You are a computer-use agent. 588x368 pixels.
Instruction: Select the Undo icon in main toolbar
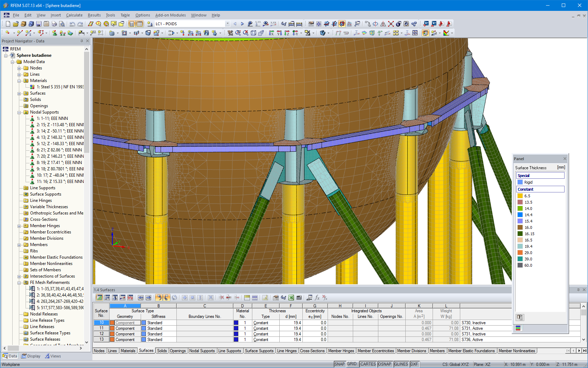pyautogui.click(x=72, y=24)
